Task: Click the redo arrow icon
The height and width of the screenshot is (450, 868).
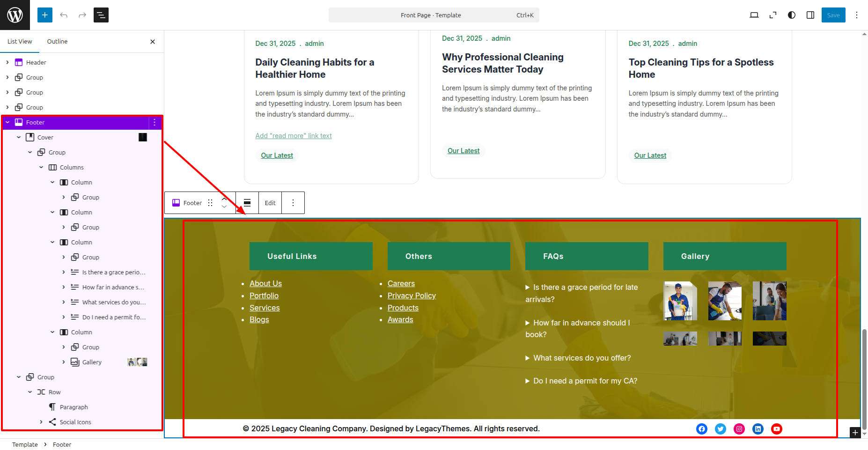Action: coord(82,15)
